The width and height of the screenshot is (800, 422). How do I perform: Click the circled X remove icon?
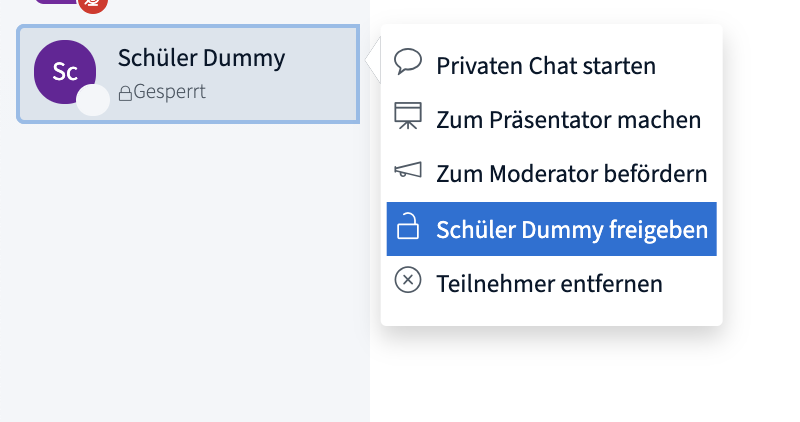point(408,280)
